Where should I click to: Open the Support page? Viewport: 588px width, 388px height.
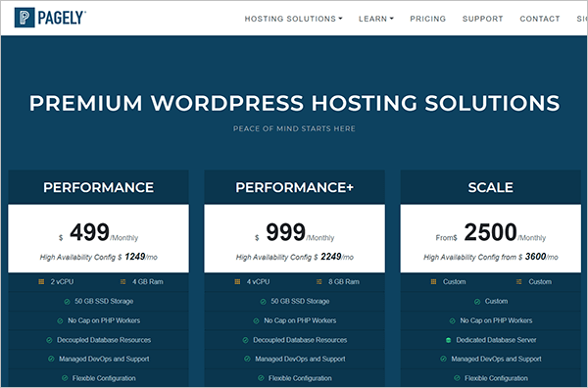482,19
